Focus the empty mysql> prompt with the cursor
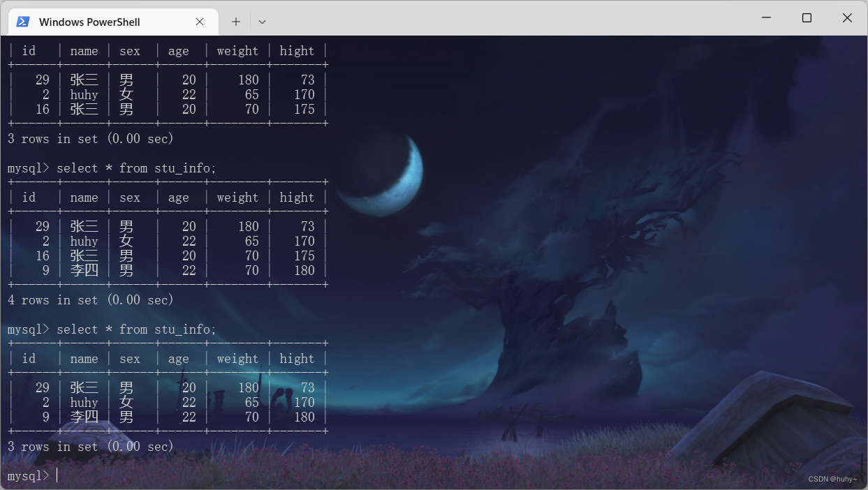The height and width of the screenshot is (490, 868). (x=31, y=475)
